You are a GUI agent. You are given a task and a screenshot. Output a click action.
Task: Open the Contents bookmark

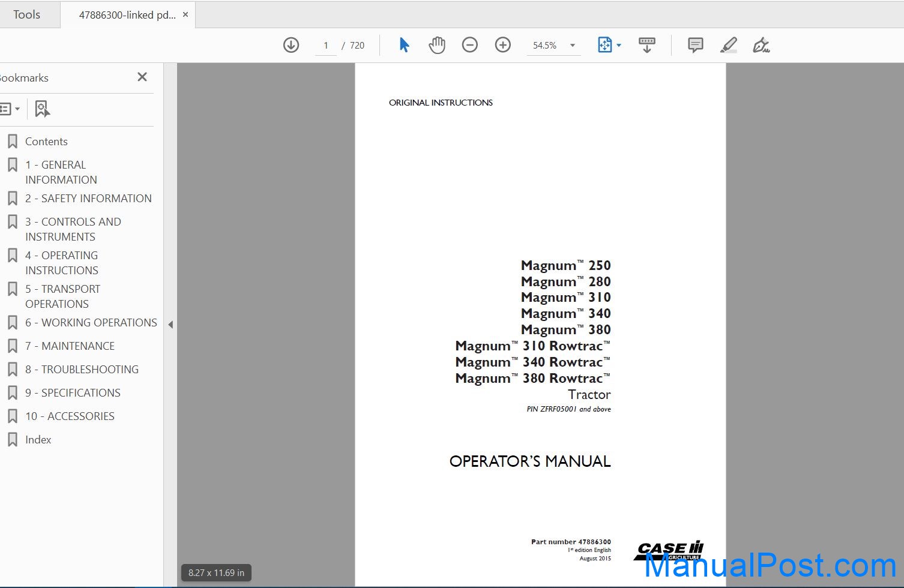click(x=46, y=142)
